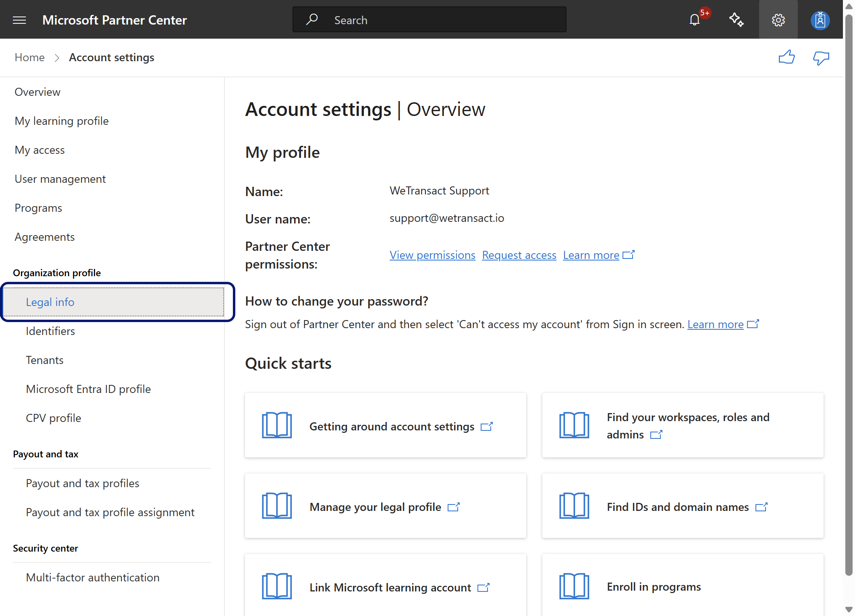Open User management
Screen dimensions: 855x616
click(60, 179)
